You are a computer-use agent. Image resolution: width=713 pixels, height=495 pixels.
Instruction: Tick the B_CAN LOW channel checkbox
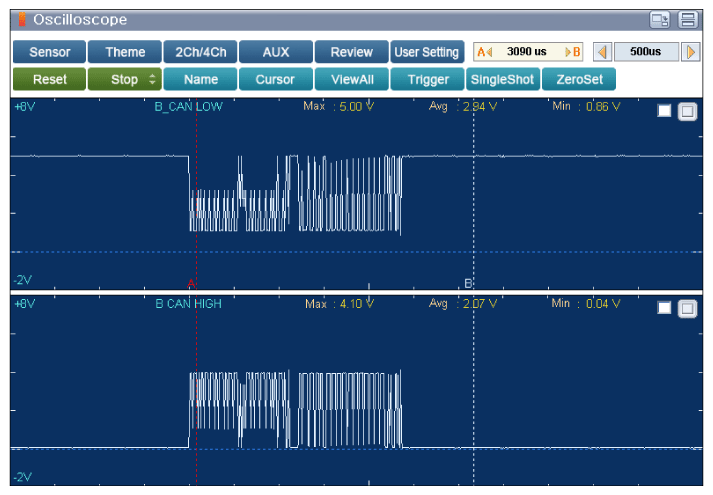[665, 111]
